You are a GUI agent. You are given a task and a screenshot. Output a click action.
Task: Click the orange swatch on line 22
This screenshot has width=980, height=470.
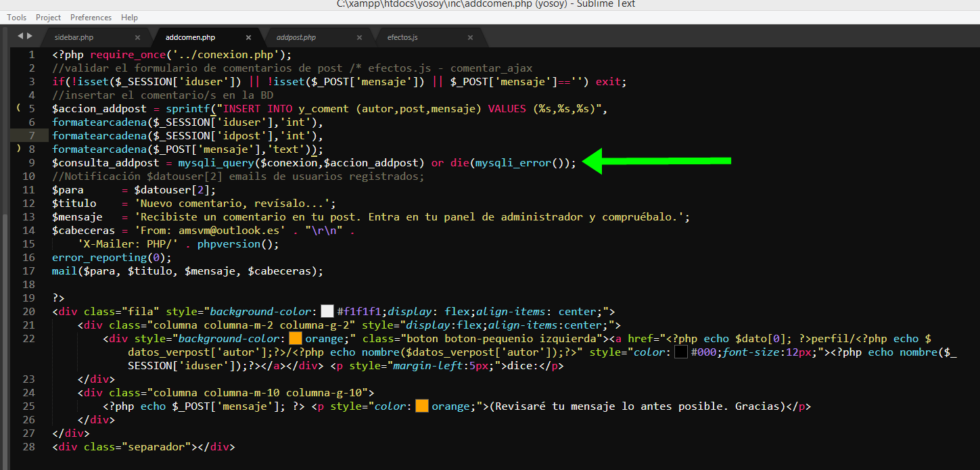point(295,339)
